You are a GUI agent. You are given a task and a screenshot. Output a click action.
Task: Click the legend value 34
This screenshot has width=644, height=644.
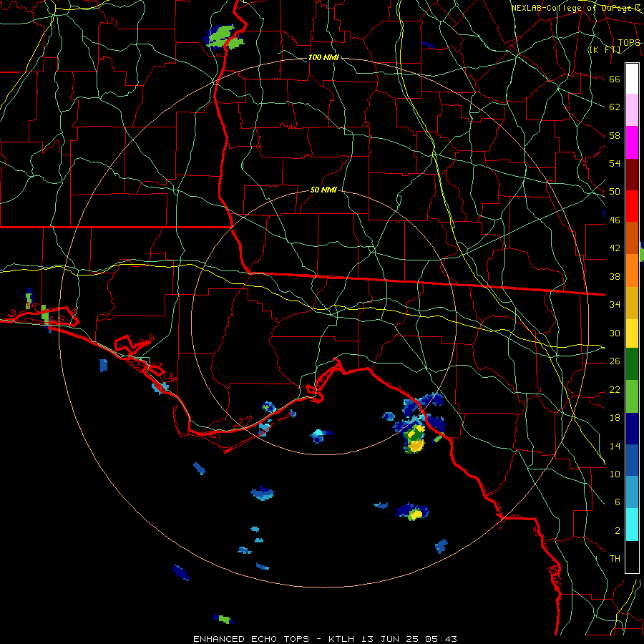tap(615, 304)
